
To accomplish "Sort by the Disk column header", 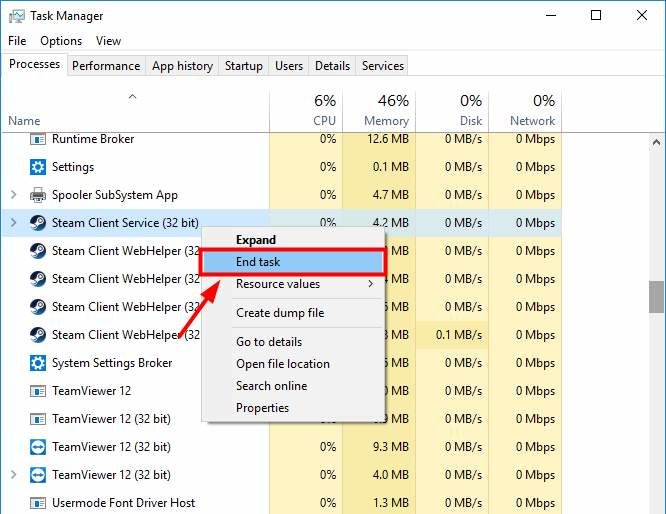I will click(x=452, y=110).
